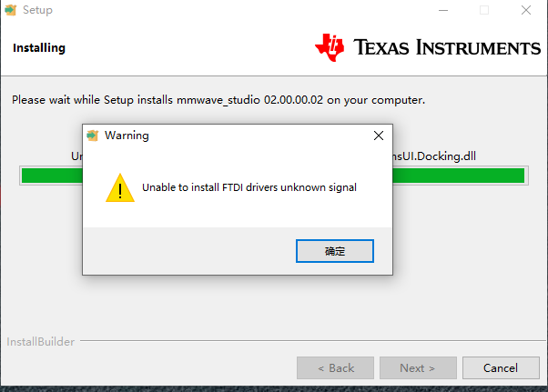Click the Warning dialog title text

pyautogui.click(x=127, y=136)
